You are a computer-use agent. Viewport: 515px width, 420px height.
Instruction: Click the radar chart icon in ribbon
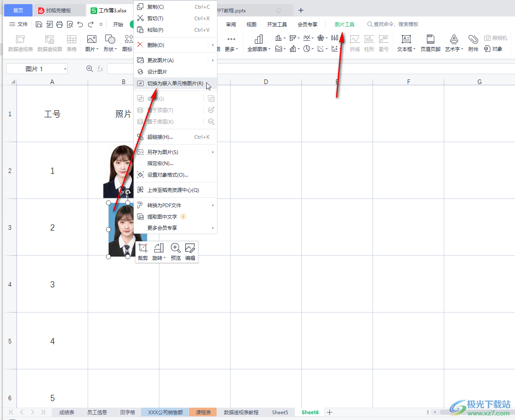tap(321, 38)
